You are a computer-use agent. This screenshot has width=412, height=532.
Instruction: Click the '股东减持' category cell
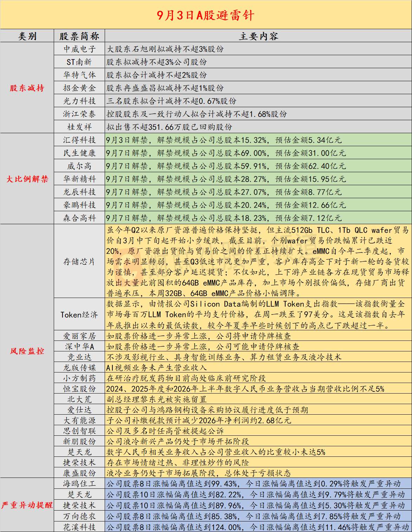(27, 88)
